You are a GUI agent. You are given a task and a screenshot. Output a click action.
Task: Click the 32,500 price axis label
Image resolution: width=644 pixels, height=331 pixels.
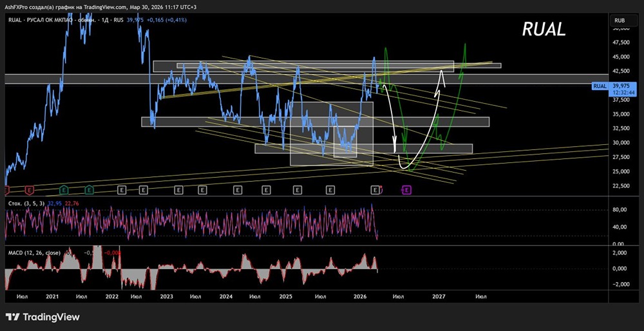(621, 128)
